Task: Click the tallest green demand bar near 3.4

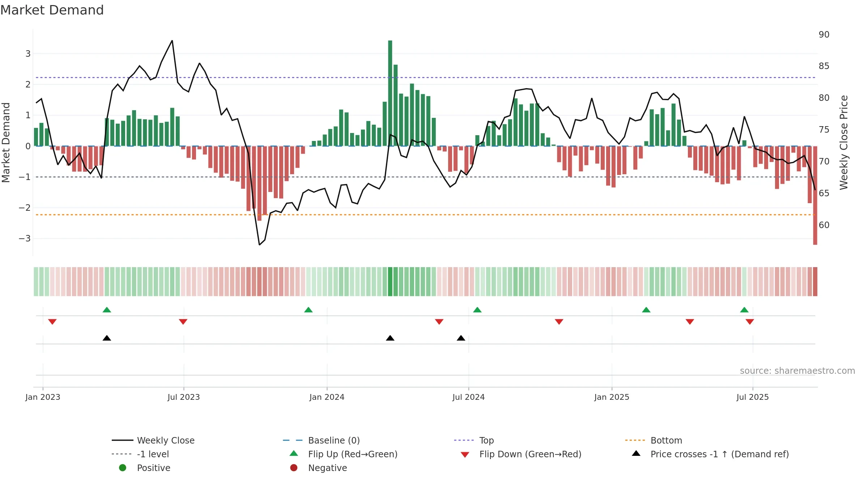Action: click(390, 93)
